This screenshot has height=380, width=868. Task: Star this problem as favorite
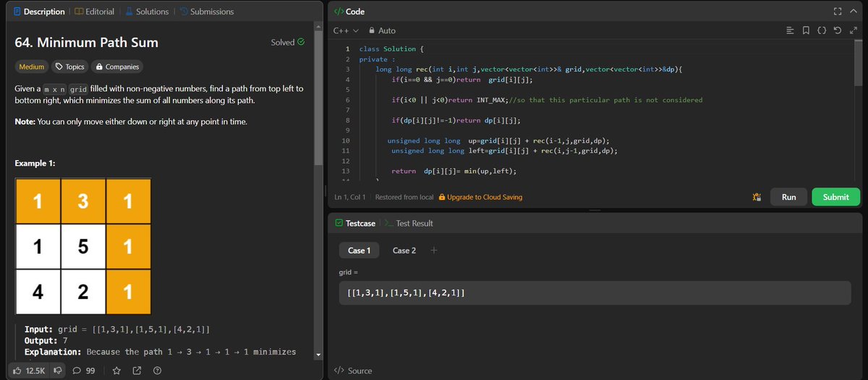[x=116, y=371]
